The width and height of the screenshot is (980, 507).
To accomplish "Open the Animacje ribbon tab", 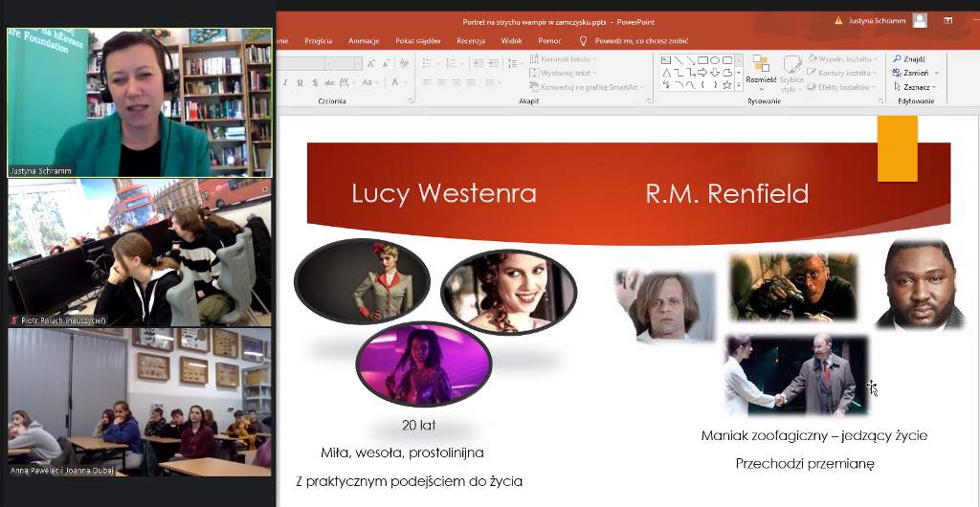I will [363, 41].
